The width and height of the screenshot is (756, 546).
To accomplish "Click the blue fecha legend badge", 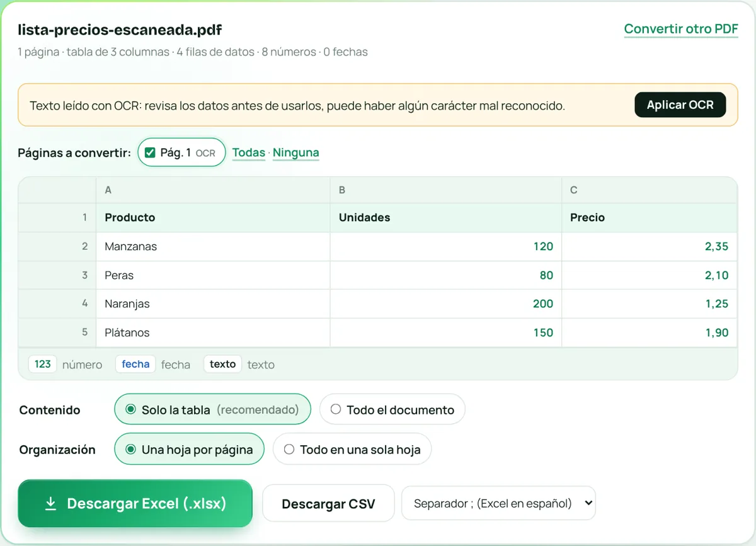I will [x=135, y=364].
